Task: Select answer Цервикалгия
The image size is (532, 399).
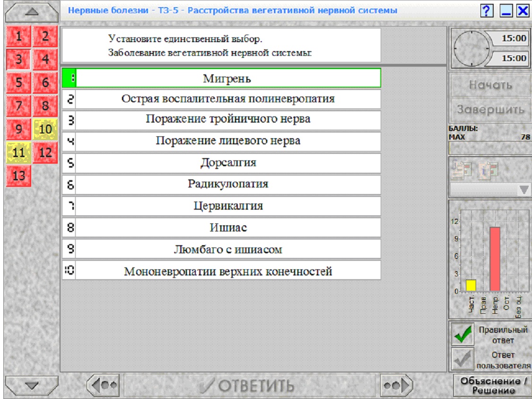Action: [x=222, y=206]
